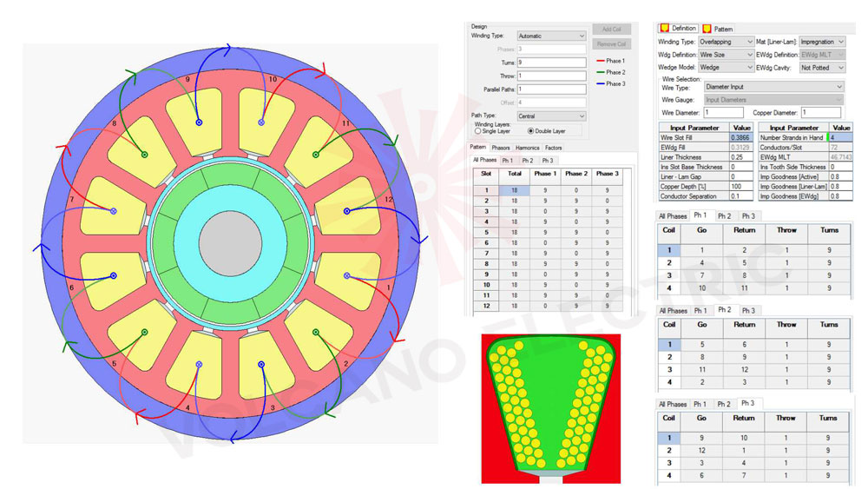The image size is (868, 489).
Task: Click the Definition tab's yellow slot icon
Action: coord(664,29)
